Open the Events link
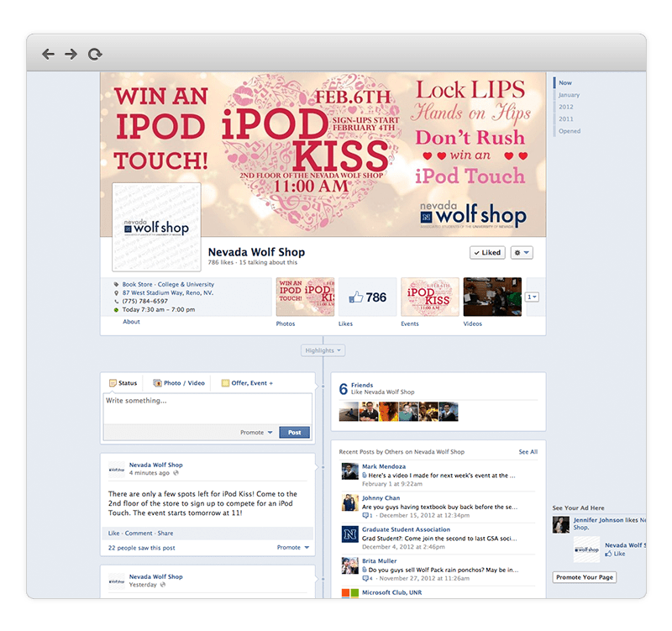This screenshot has width=672, height=631. click(410, 323)
